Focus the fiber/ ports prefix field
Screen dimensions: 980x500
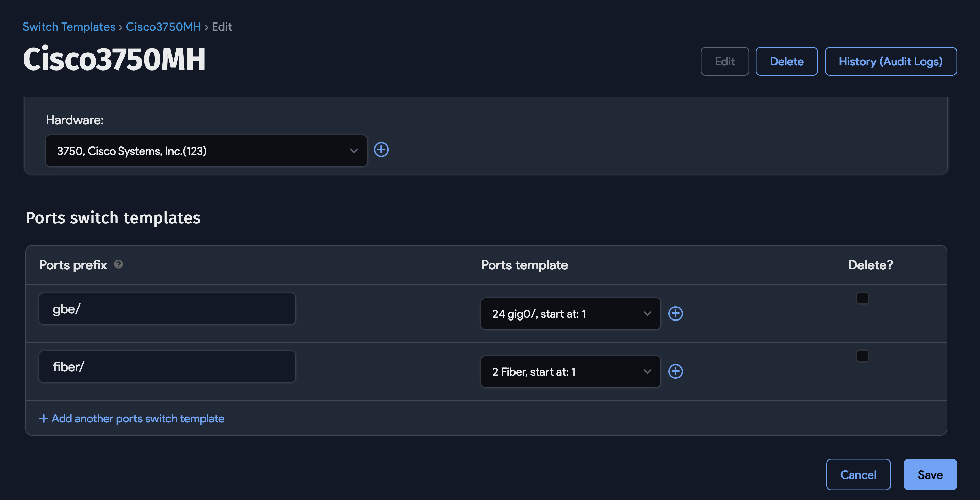(x=167, y=367)
